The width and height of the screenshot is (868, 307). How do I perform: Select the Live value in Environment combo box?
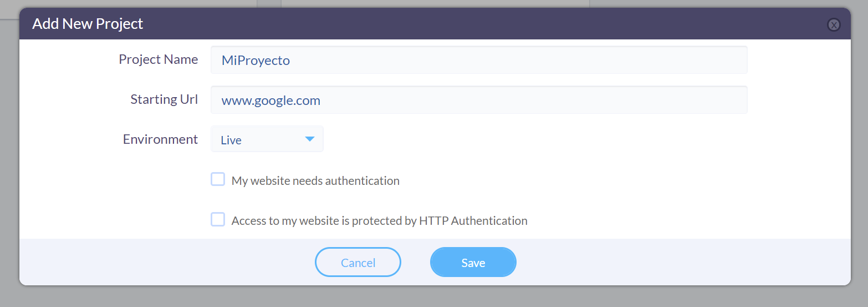pyautogui.click(x=231, y=140)
